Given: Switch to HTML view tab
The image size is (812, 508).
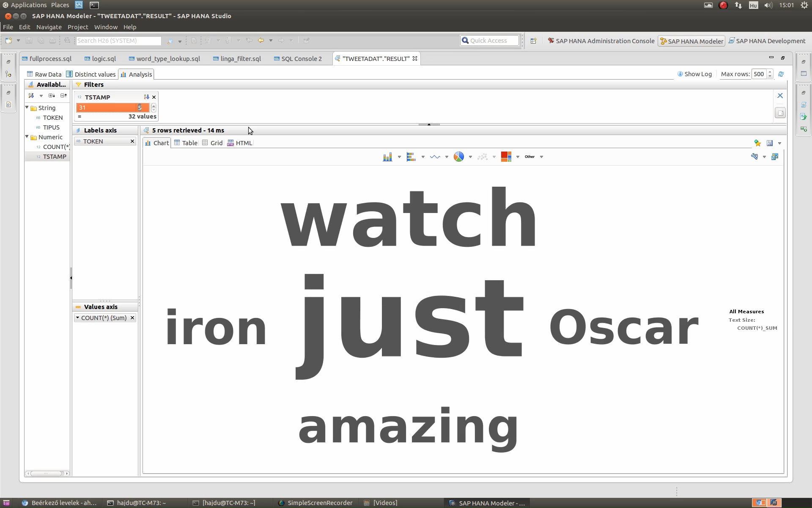Looking at the screenshot, I should click(x=243, y=143).
